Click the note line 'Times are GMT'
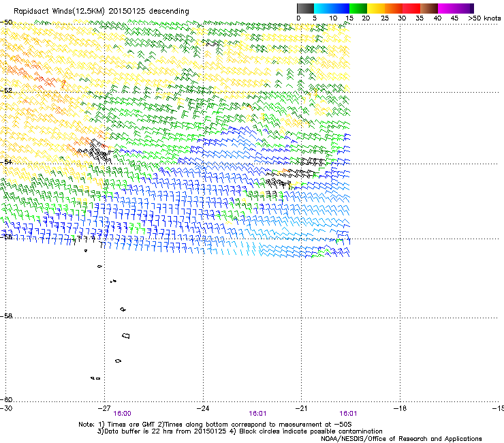This screenshot has height=443, width=504. (131, 425)
